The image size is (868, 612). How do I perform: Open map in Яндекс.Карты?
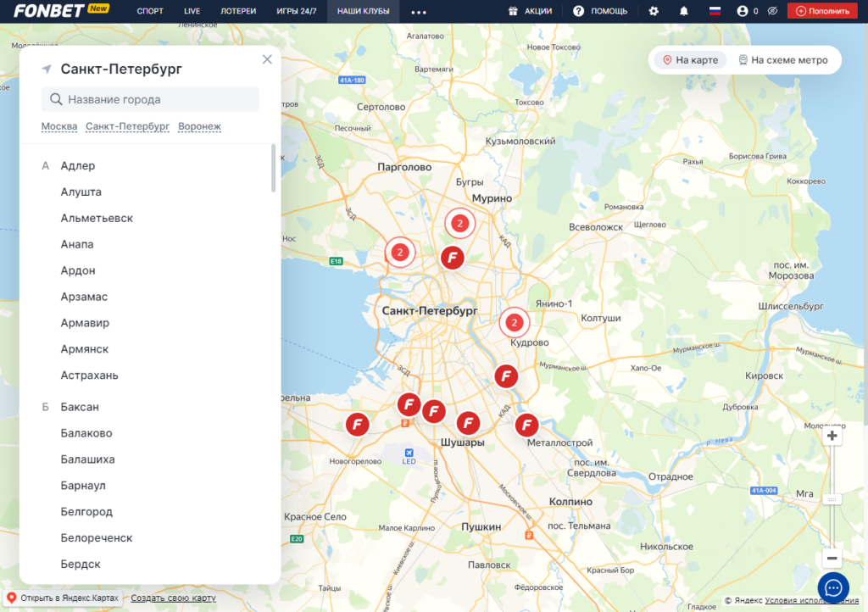[x=63, y=598]
